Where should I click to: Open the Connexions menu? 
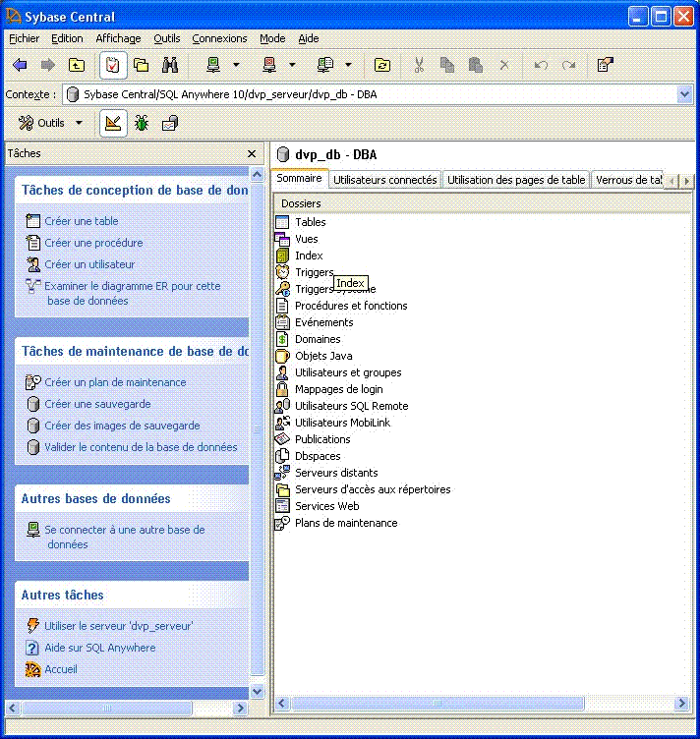[219, 38]
